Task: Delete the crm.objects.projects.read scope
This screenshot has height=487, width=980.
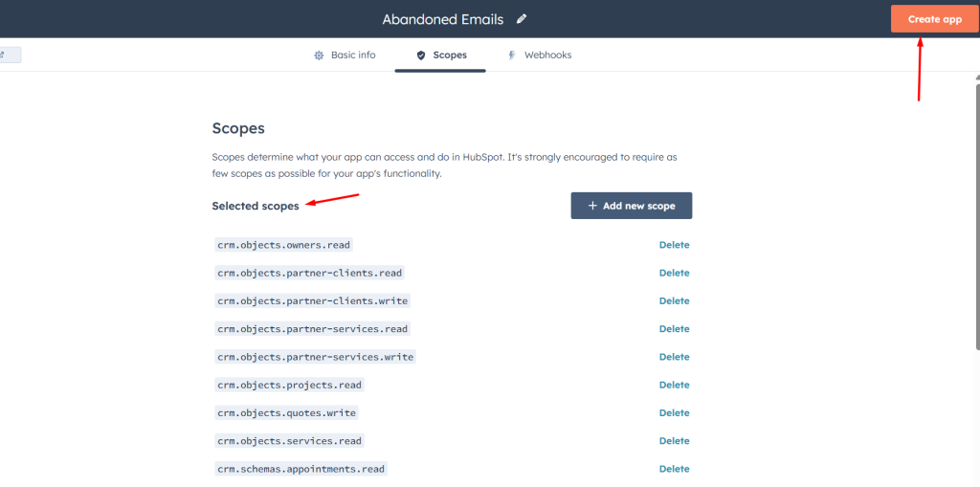Action: pos(675,385)
